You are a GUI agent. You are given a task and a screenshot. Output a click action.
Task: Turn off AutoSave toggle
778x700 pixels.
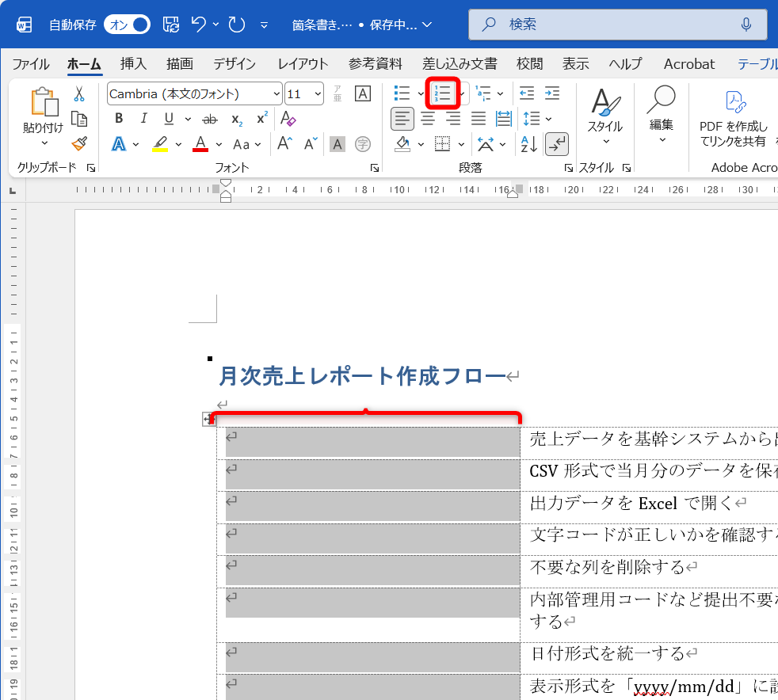127,25
